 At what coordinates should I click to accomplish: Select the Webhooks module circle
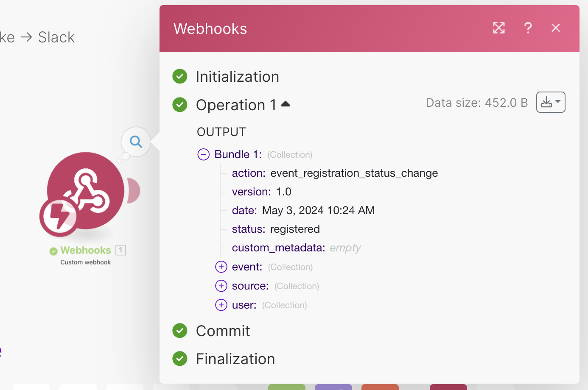pyautogui.click(x=86, y=191)
